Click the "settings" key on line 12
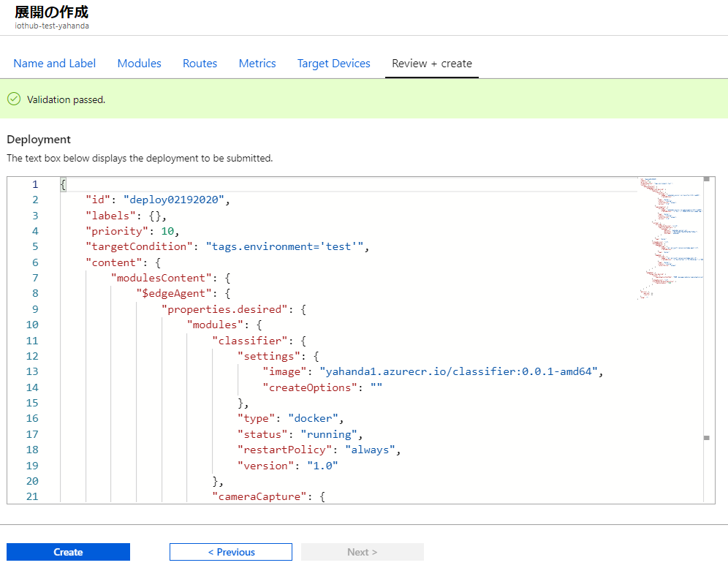The image size is (728, 568). click(269, 356)
